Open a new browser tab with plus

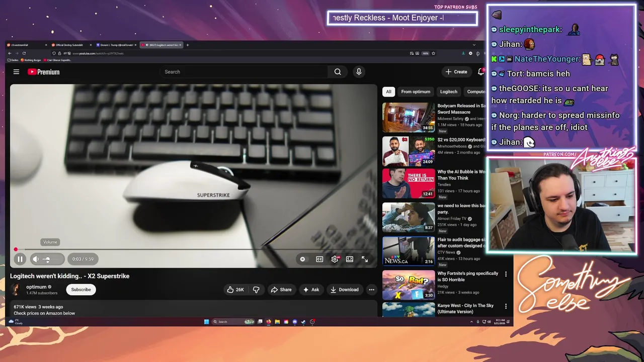click(x=188, y=45)
